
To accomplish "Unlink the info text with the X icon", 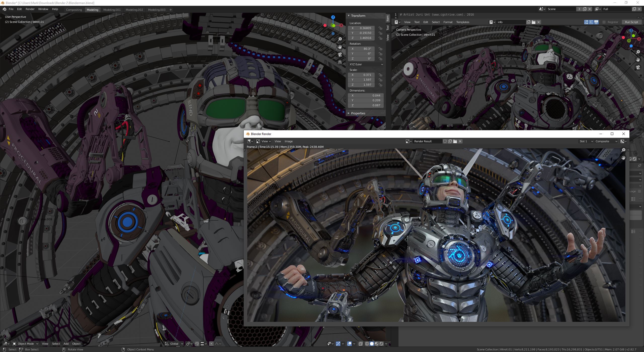I will [x=539, y=22].
